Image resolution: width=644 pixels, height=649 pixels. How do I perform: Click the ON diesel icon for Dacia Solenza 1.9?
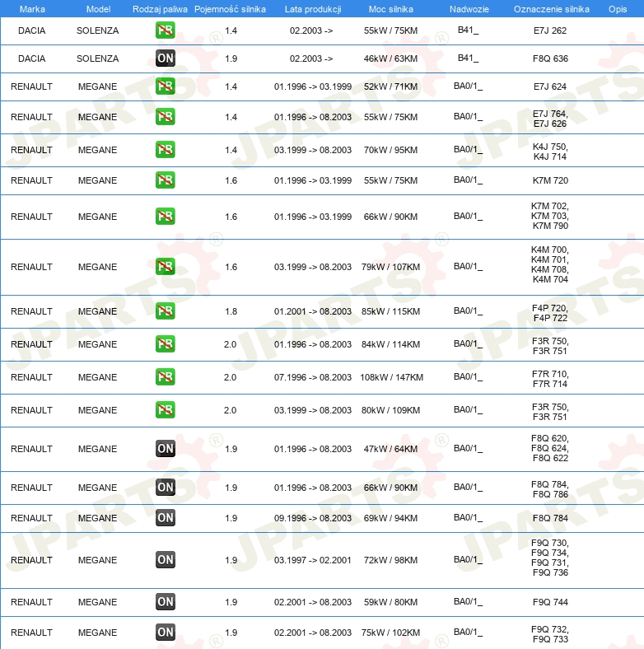(165, 58)
